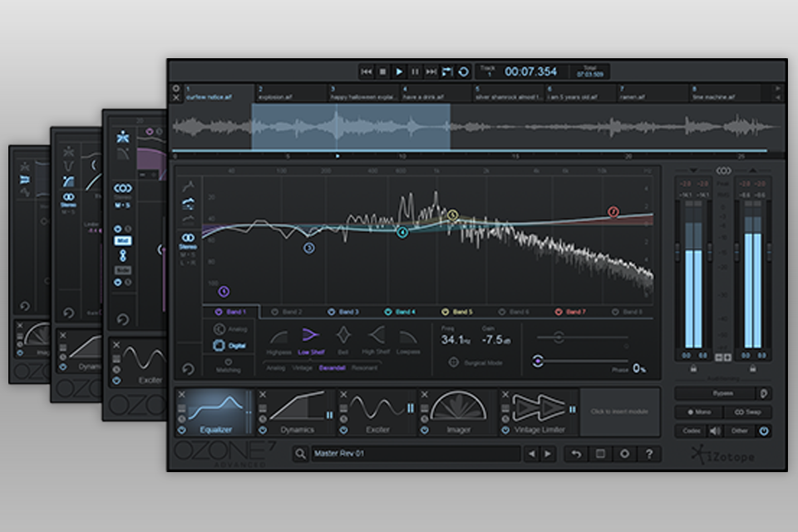The height and width of the screenshot is (532, 798).
Task: Open the options icon beside the help button
Action: 624,454
